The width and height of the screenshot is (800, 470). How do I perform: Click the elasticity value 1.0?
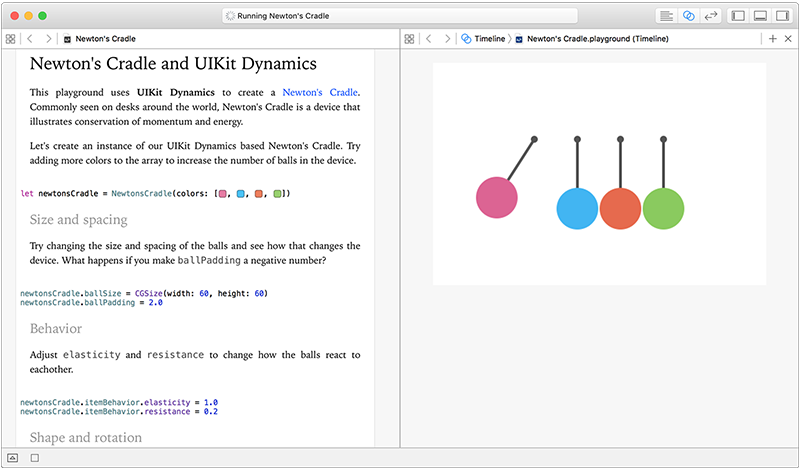(x=211, y=403)
